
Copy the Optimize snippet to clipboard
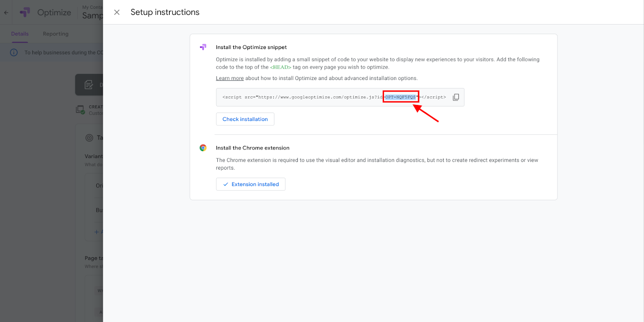point(456,97)
